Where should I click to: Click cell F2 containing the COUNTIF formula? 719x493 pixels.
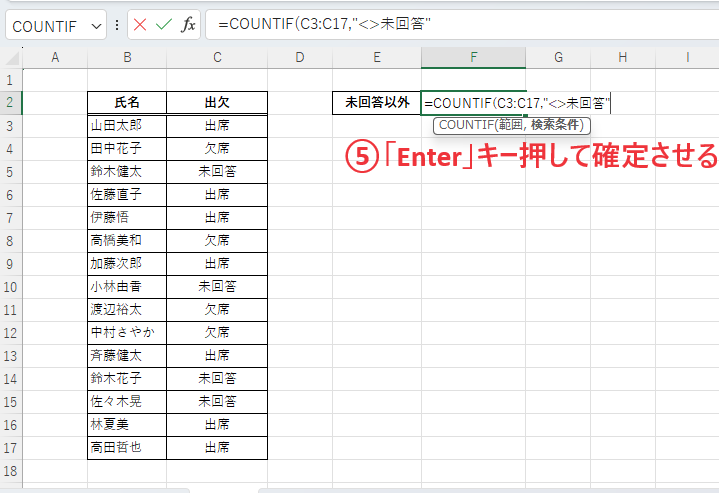coord(473,103)
